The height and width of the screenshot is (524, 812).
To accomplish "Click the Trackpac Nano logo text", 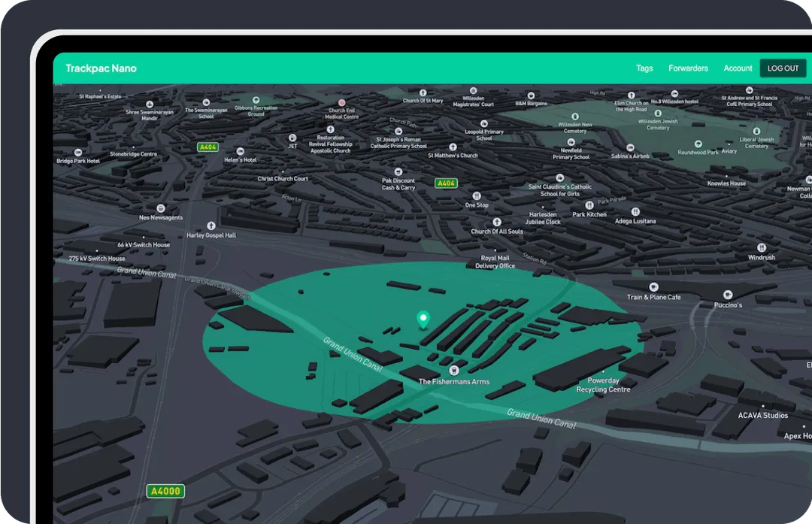I will click(x=101, y=68).
